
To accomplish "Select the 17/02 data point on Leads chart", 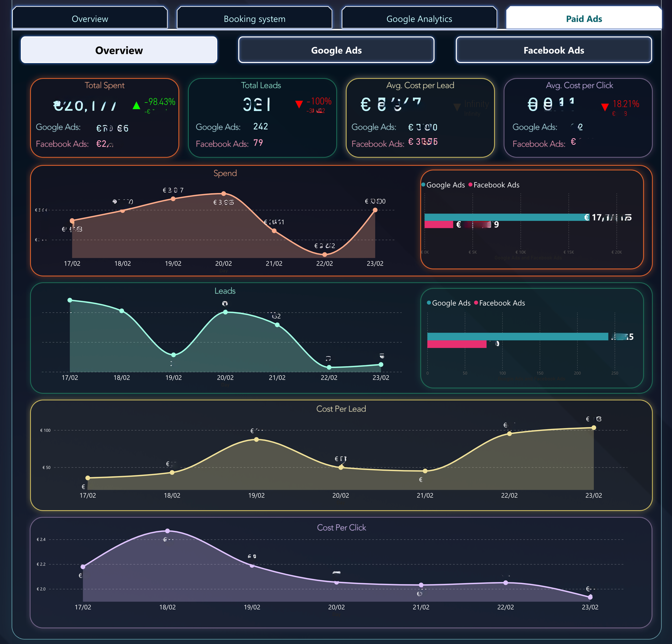I will [x=70, y=300].
